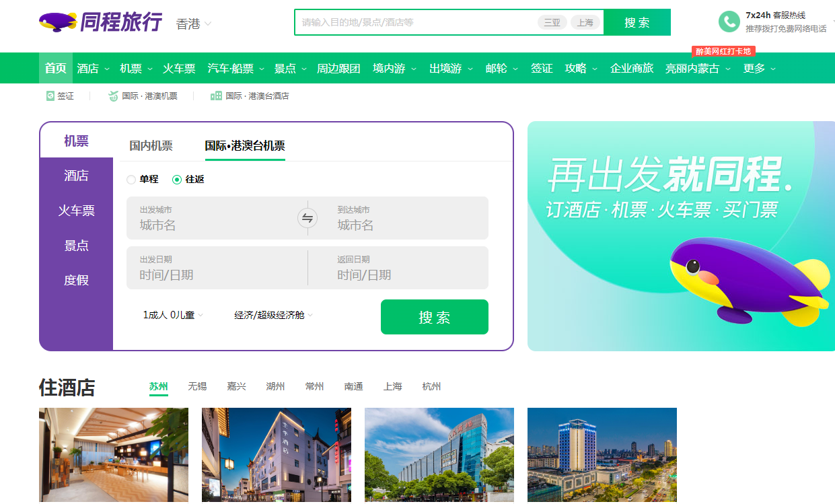Click the blimp mascot banner image
The image size is (835, 504).
click(x=680, y=236)
